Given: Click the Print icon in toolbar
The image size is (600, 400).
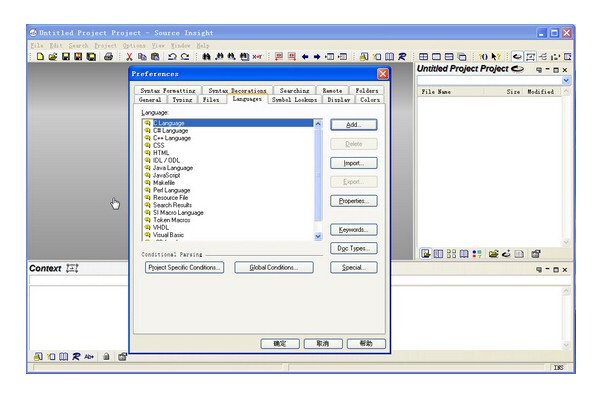Looking at the screenshot, I should [x=108, y=57].
